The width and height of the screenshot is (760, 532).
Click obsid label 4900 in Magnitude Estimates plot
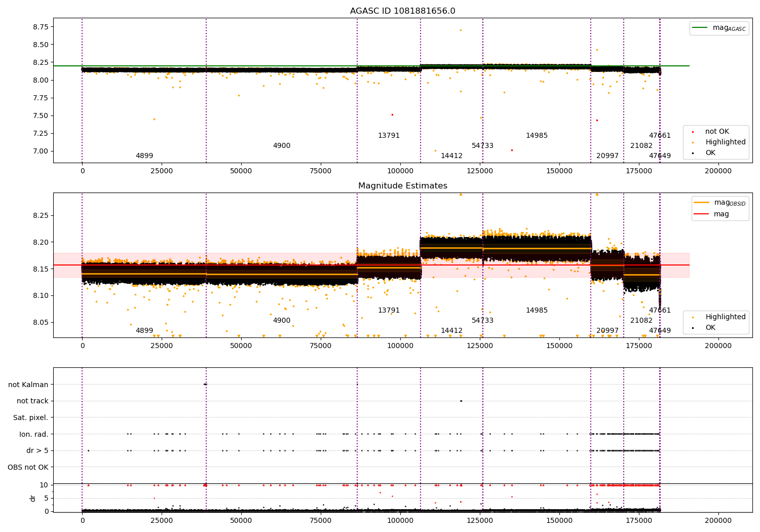282,321
